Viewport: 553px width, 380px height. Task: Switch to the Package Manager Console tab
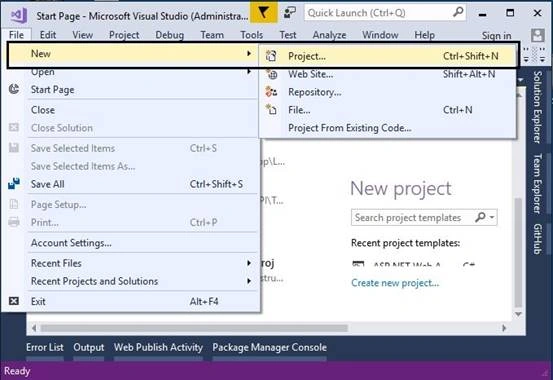coord(269,347)
